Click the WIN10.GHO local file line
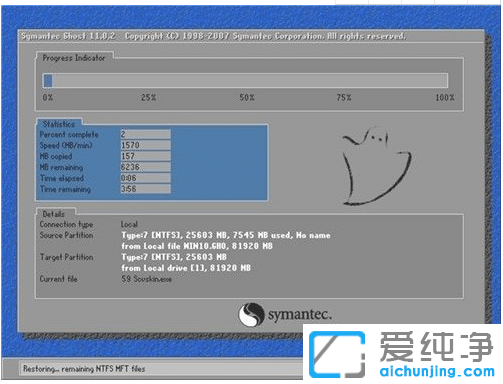Image resolution: width=503 pixels, height=384 pixels. coord(197,246)
